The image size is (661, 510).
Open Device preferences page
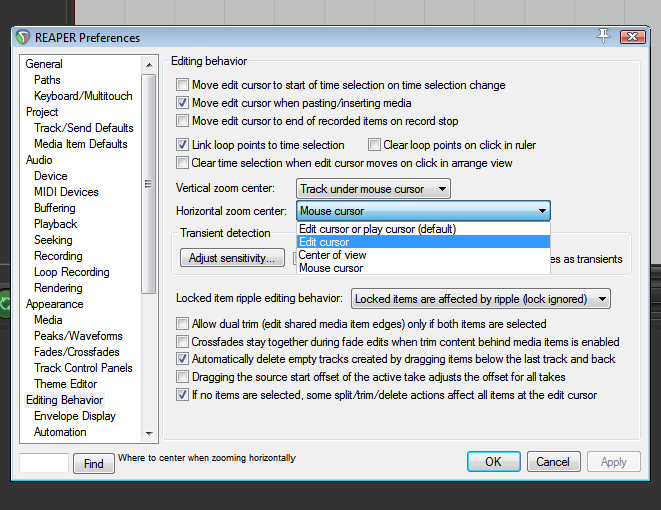[51, 176]
